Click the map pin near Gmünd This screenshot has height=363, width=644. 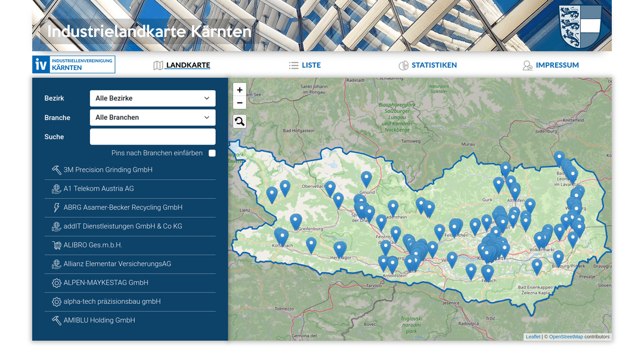click(x=366, y=179)
